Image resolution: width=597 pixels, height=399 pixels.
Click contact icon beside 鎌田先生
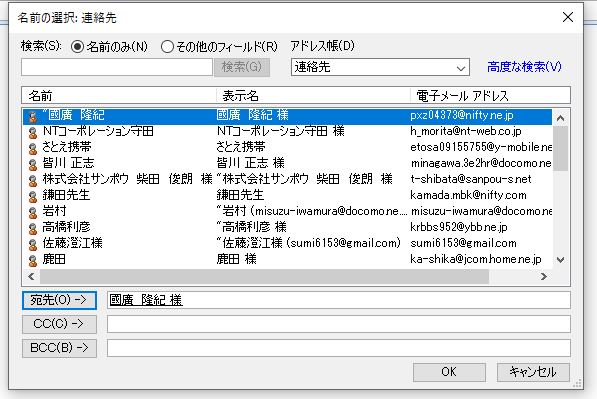tap(33, 196)
